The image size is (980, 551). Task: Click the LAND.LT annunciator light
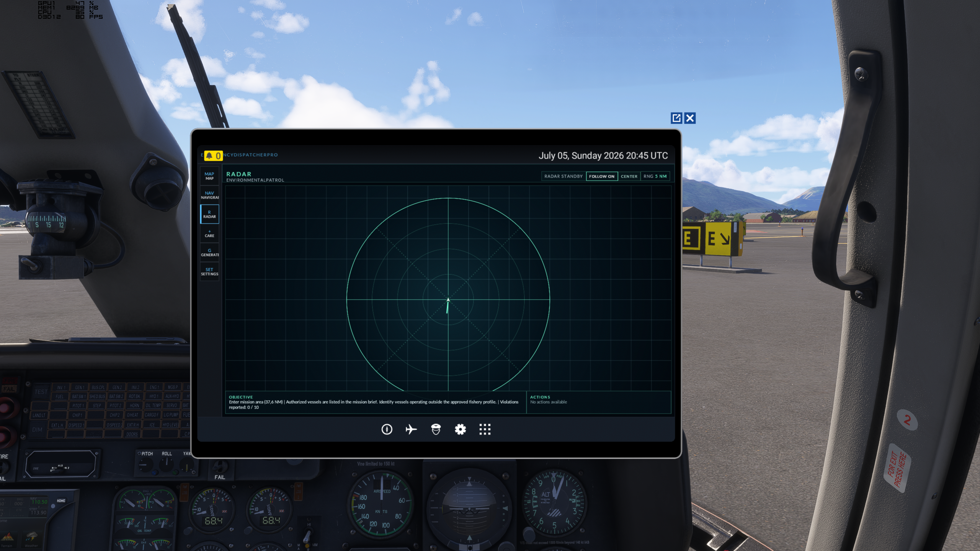[39, 415]
